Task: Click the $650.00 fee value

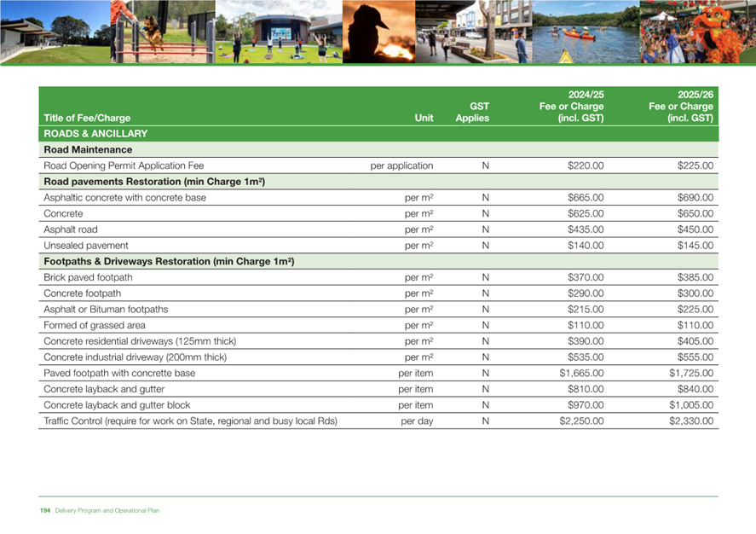Action: 695,213
